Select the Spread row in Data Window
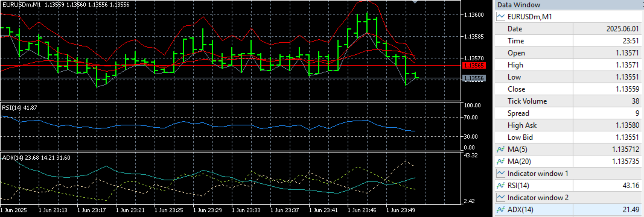Image resolution: width=644 pixels, height=217 pixels. click(x=569, y=113)
